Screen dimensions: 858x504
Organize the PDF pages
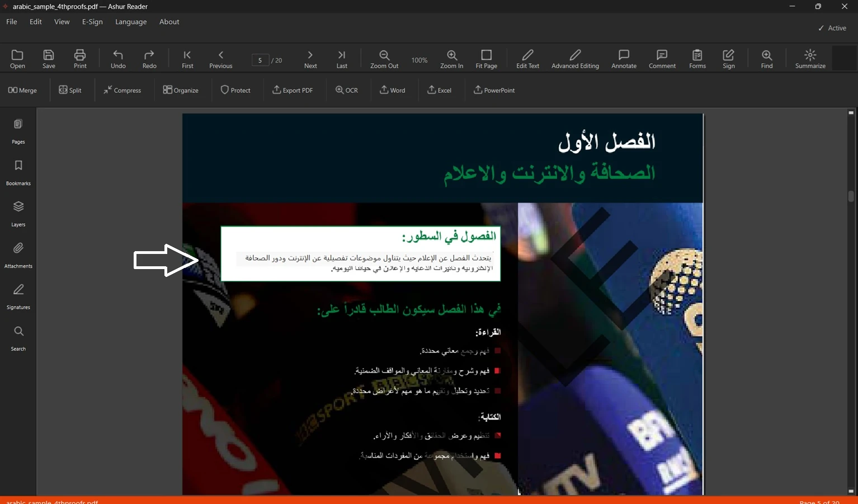click(181, 90)
